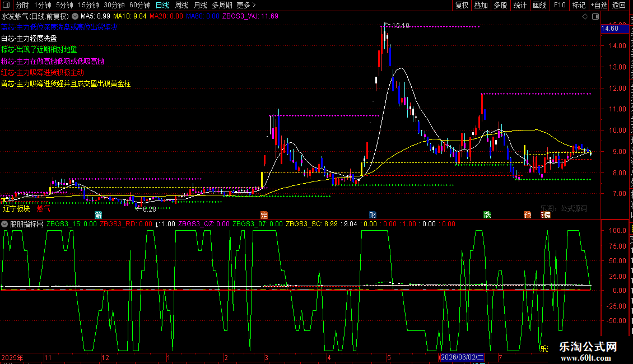Click the ZBGS3_SC: 8.99 value
The image size is (633, 364).
pos(311,224)
